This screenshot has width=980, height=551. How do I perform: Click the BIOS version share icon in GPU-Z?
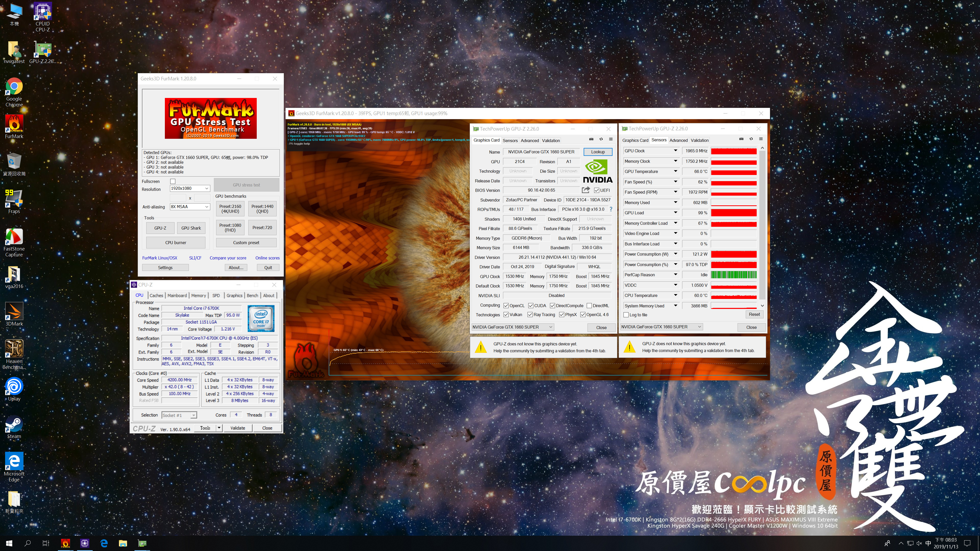pyautogui.click(x=585, y=190)
